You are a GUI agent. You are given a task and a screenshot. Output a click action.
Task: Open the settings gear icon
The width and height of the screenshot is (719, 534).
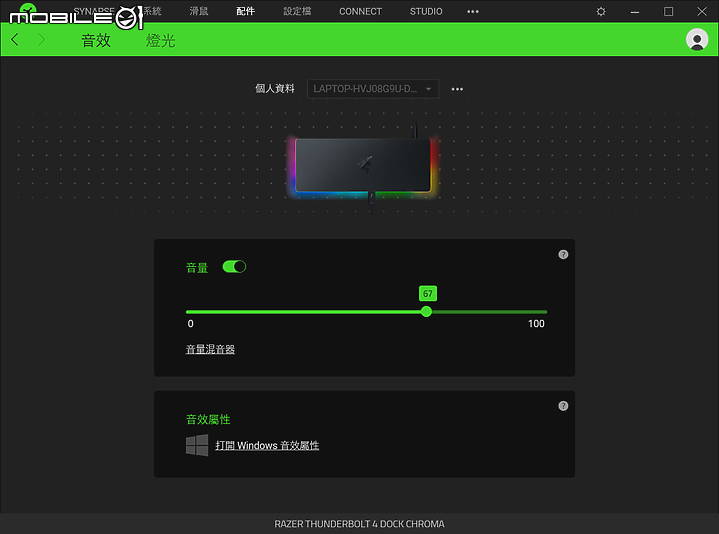(x=601, y=11)
